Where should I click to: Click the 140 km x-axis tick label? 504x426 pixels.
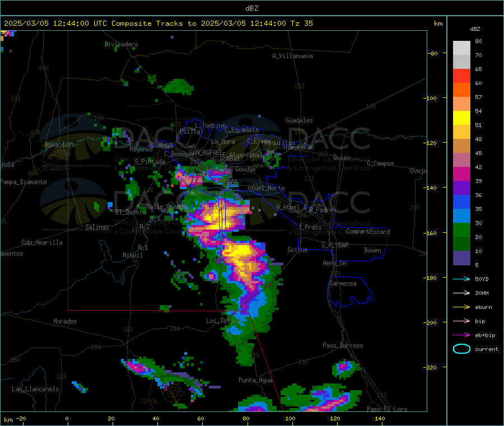(x=380, y=418)
